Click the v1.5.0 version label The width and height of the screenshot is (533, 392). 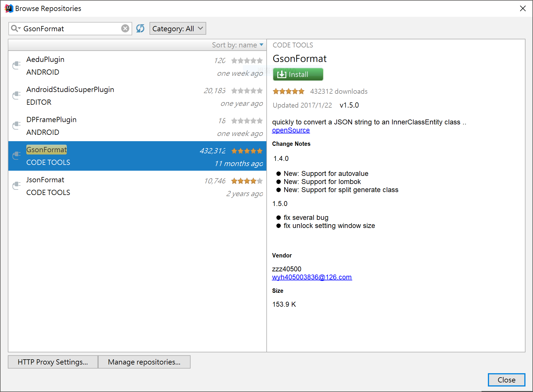coord(349,105)
